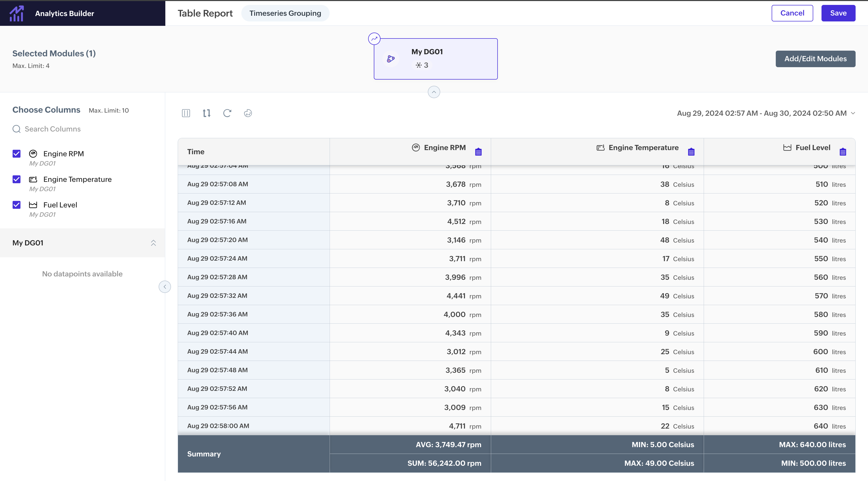This screenshot has width=868, height=481.
Task: Collapse the Choose Columns sidebar
Action: (x=165, y=287)
